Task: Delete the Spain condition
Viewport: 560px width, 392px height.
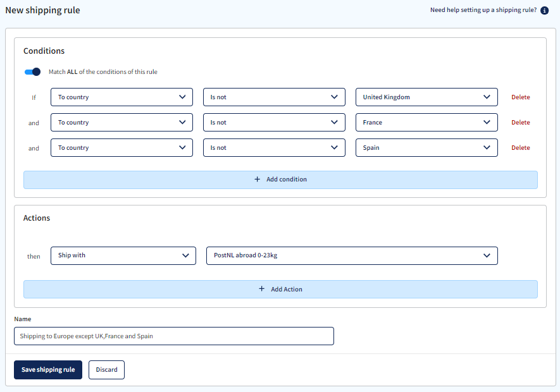Action: [x=520, y=148]
